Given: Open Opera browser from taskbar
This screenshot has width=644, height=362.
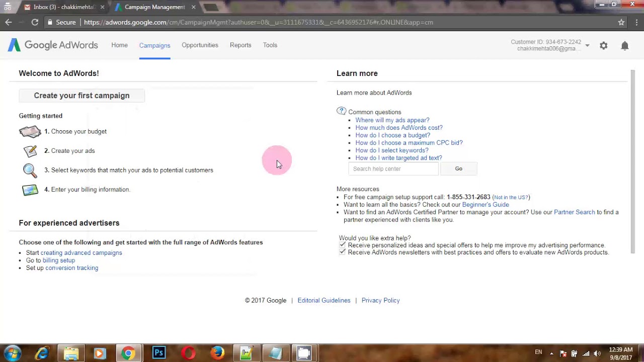Looking at the screenshot, I should (189, 353).
